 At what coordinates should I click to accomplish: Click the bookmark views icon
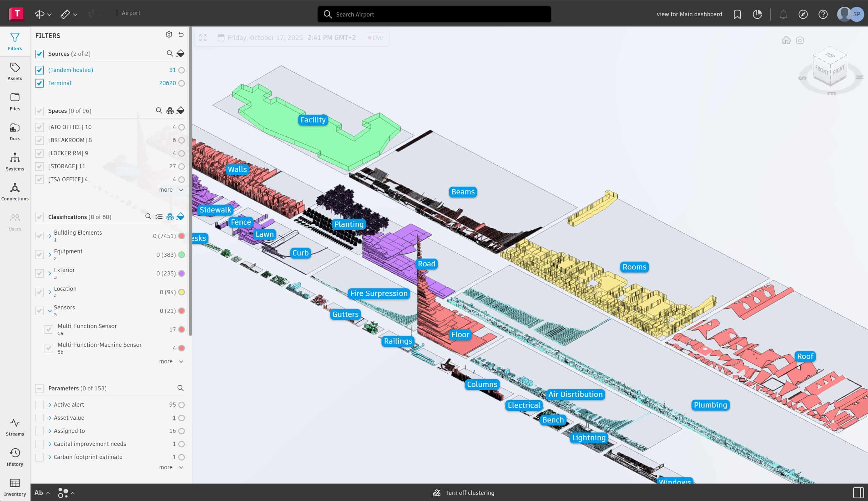point(737,14)
